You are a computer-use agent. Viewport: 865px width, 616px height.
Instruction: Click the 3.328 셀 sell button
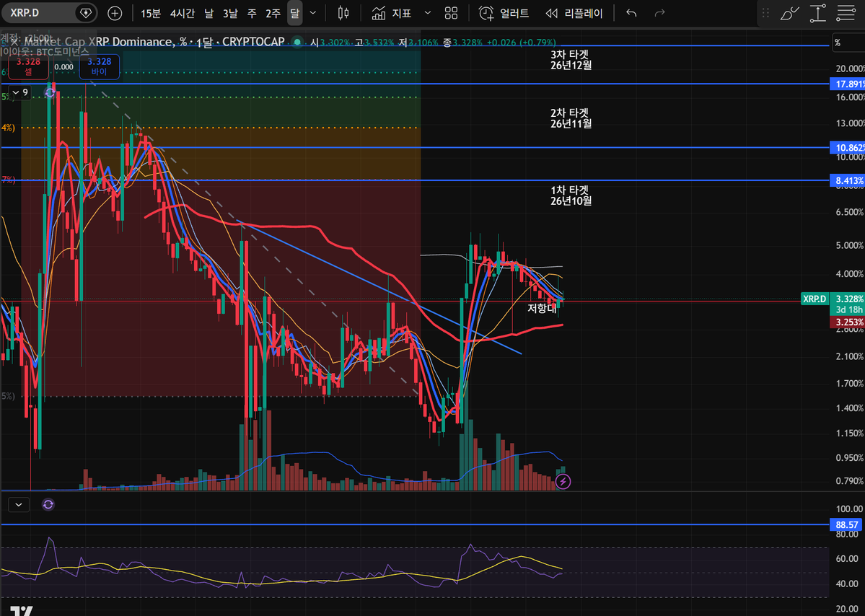28,66
